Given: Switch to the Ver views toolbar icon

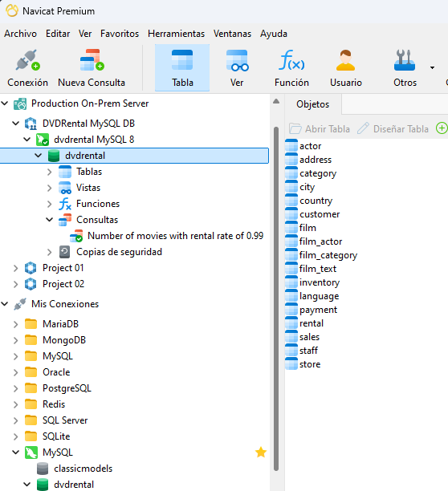Looking at the screenshot, I should [237, 60].
